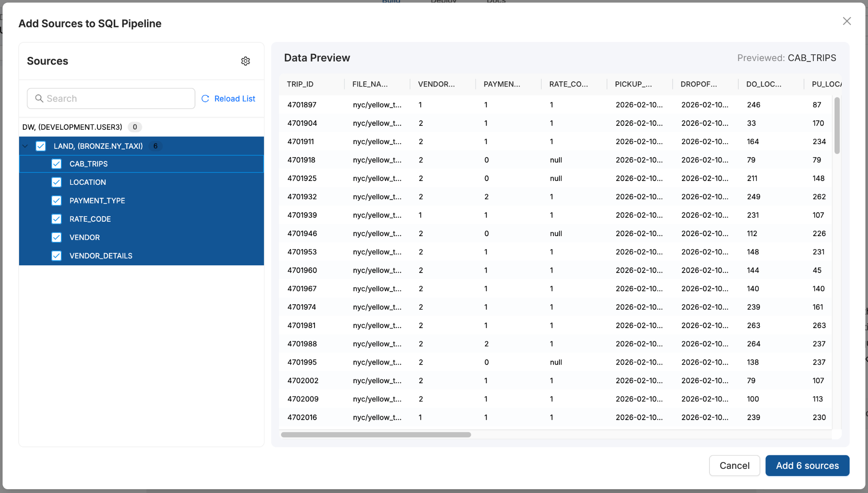This screenshot has width=868, height=493.
Task: Preview the VENDOR_DETAILS source row
Action: click(142, 256)
